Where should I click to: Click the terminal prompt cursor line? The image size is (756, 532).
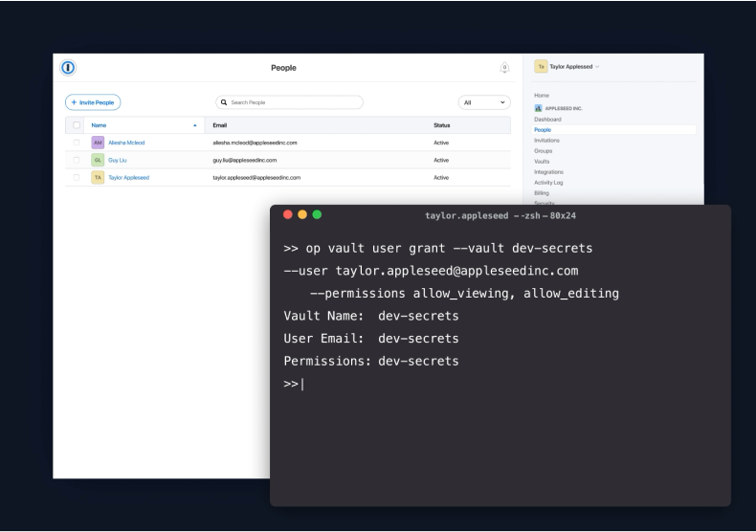point(294,384)
